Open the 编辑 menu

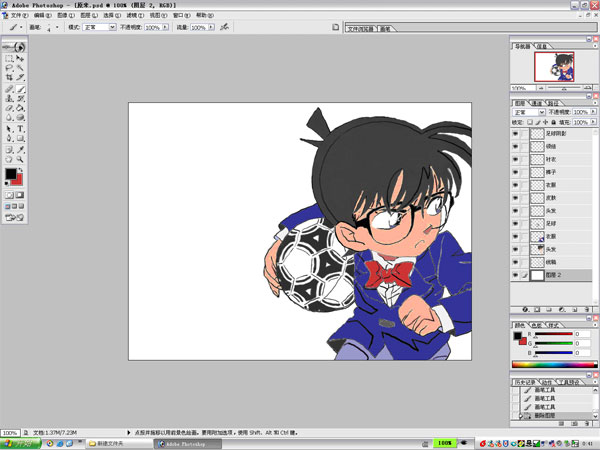point(42,15)
